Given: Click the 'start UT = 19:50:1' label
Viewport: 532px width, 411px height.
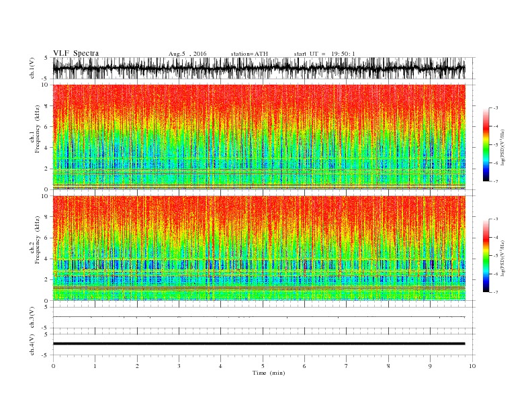Looking at the screenshot, I should [324, 54].
